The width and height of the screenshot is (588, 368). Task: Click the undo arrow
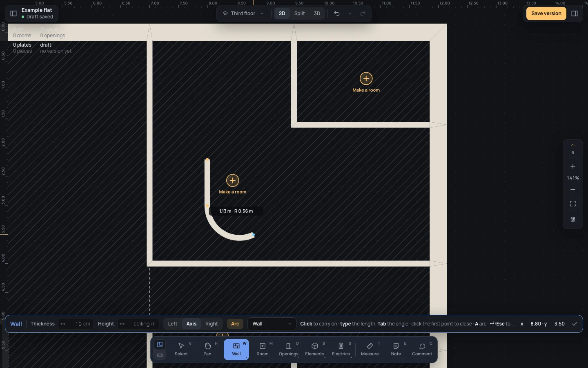[337, 13]
